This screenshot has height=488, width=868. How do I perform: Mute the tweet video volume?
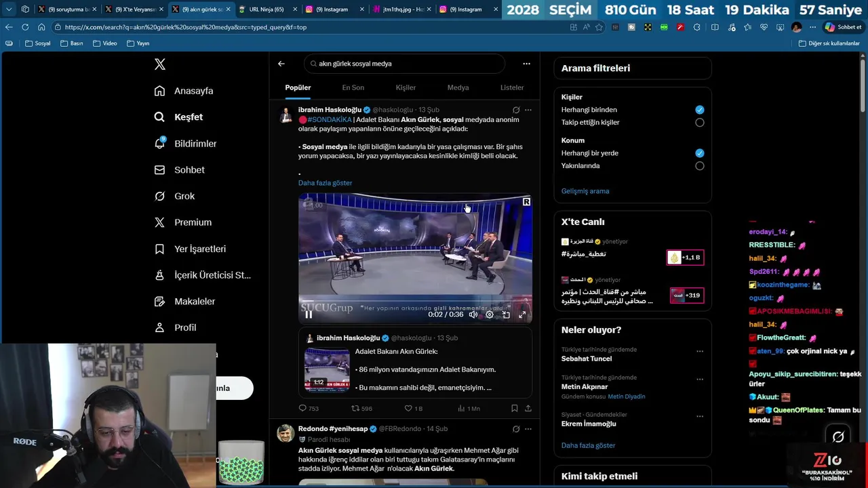pos(473,314)
